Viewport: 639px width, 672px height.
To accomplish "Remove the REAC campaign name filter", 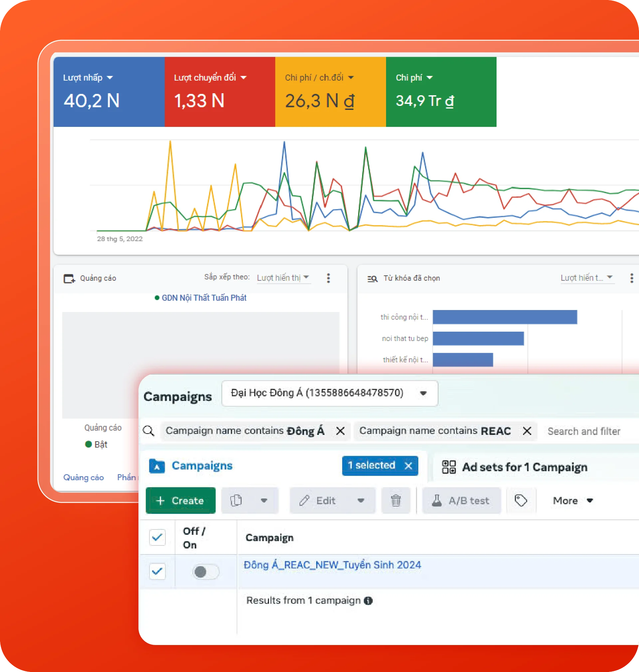I will pyautogui.click(x=527, y=431).
